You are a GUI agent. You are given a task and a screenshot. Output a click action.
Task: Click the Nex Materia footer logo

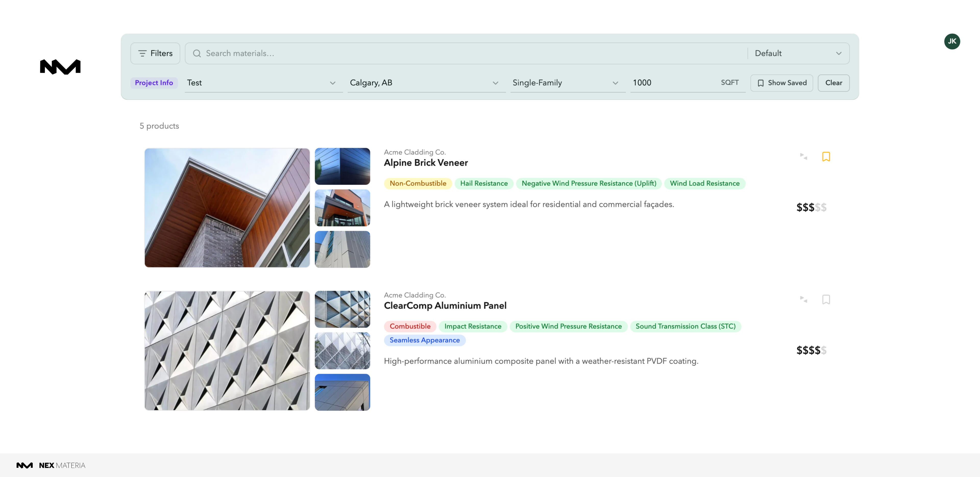pyautogui.click(x=51, y=465)
